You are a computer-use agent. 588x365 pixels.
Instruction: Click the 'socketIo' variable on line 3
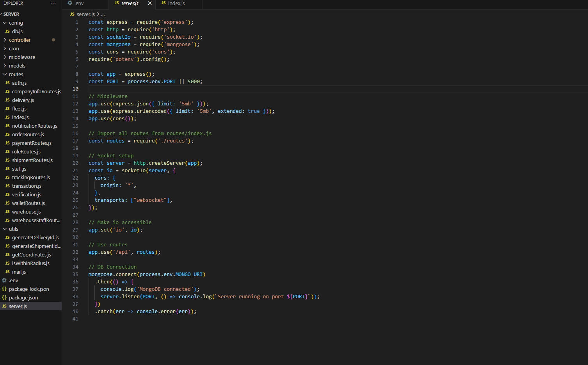click(x=119, y=37)
